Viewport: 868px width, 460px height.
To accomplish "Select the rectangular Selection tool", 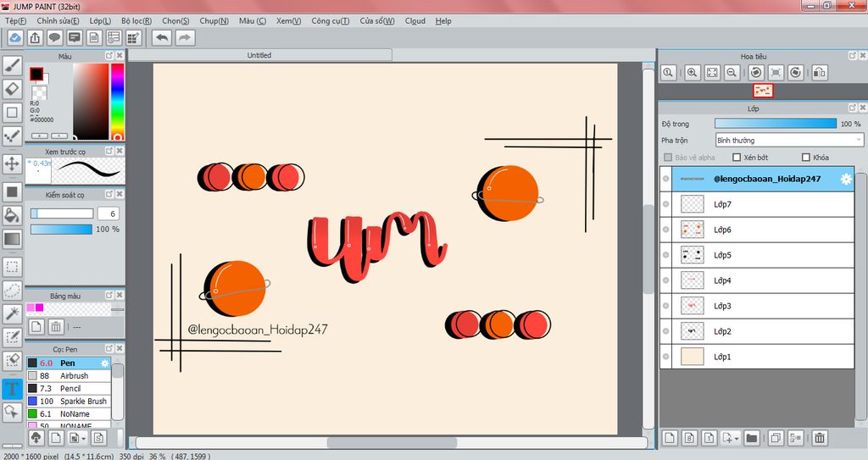I will point(12,267).
